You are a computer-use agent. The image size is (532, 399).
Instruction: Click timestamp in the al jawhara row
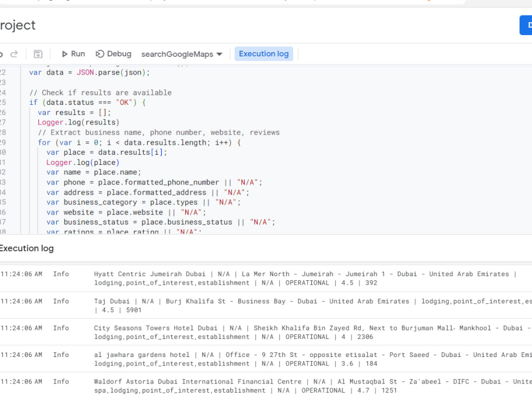[21, 355]
